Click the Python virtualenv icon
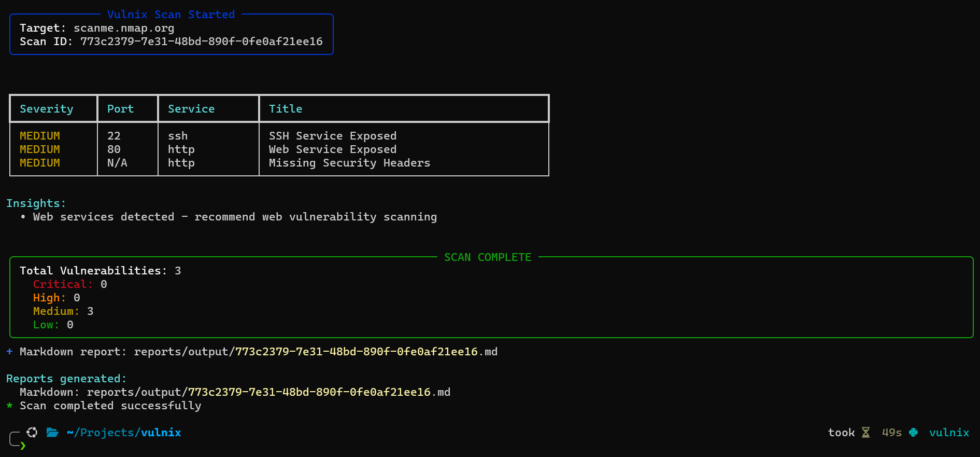This screenshot has height=457, width=980. pyautogui.click(x=913, y=433)
